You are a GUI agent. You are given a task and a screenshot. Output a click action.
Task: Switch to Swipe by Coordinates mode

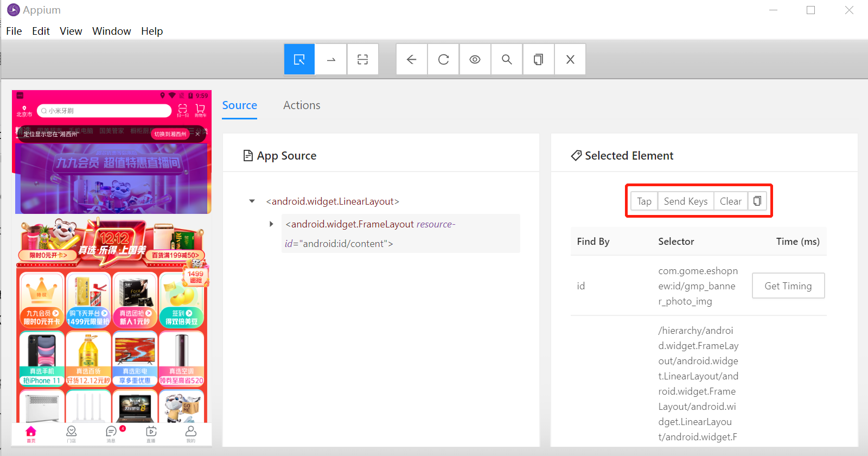click(x=331, y=59)
